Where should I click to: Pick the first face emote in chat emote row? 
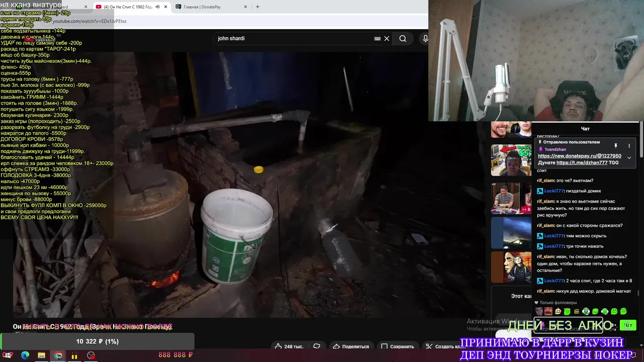click(539, 312)
